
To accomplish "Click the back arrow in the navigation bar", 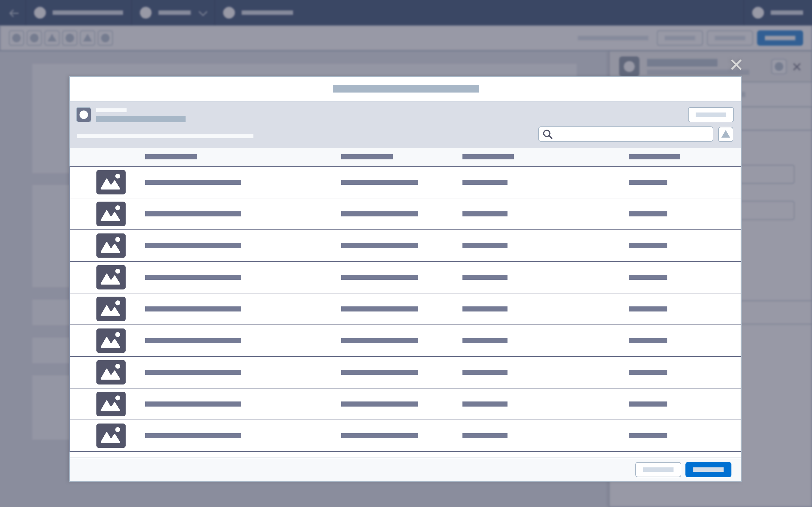I will point(14,13).
